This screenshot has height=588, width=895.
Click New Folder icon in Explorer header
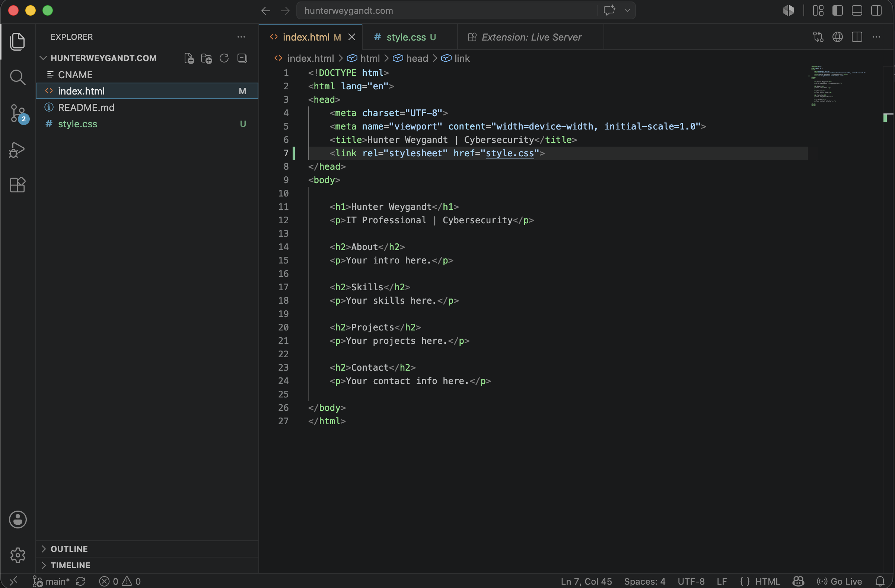(207, 58)
